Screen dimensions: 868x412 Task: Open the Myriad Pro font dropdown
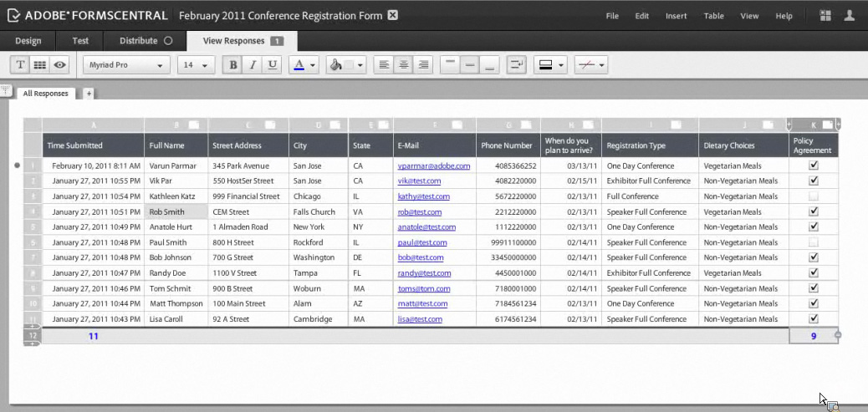[x=126, y=65]
